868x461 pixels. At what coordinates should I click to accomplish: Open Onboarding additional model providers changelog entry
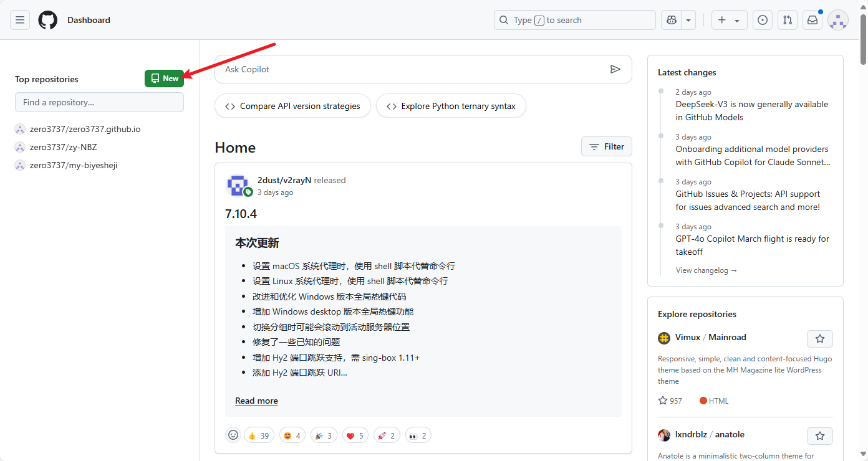(753, 155)
